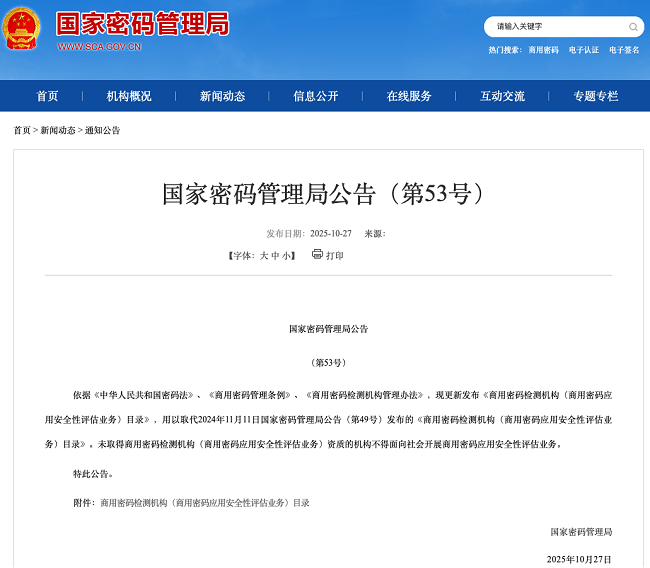Click the printer icon
The image size is (650, 568).
point(317,255)
